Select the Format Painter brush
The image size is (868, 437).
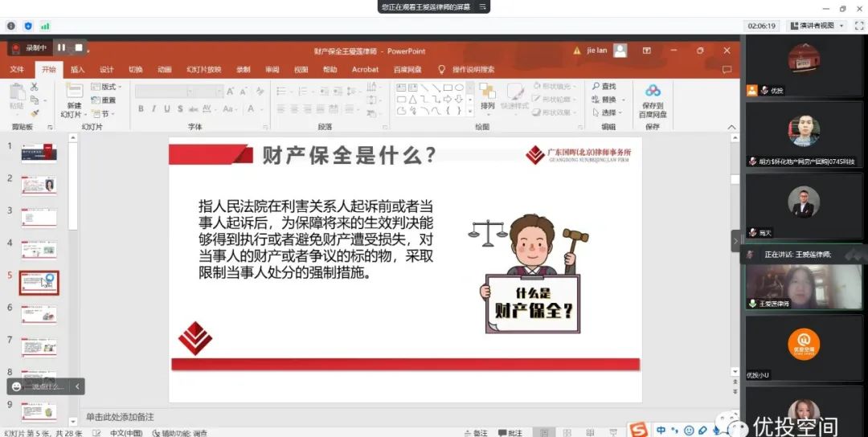(x=34, y=113)
